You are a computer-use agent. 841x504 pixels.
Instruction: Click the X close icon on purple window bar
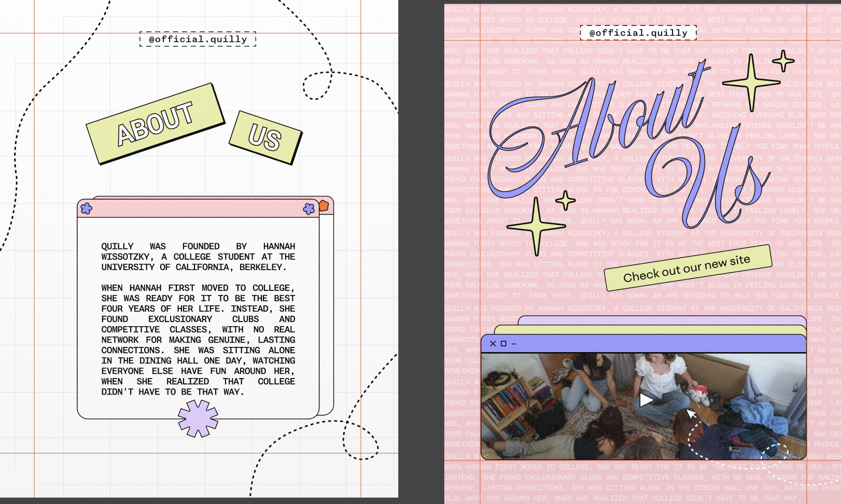pyautogui.click(x=493, y=343)
